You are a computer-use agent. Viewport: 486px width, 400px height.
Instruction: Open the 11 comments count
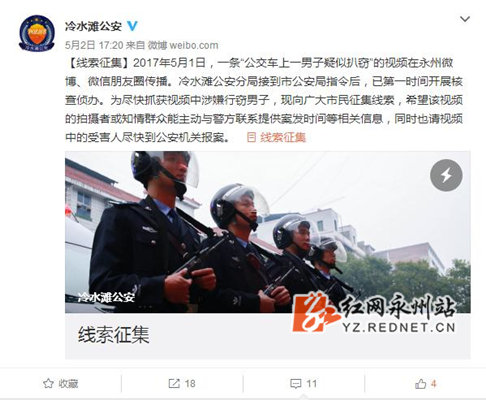click(311, 384)
